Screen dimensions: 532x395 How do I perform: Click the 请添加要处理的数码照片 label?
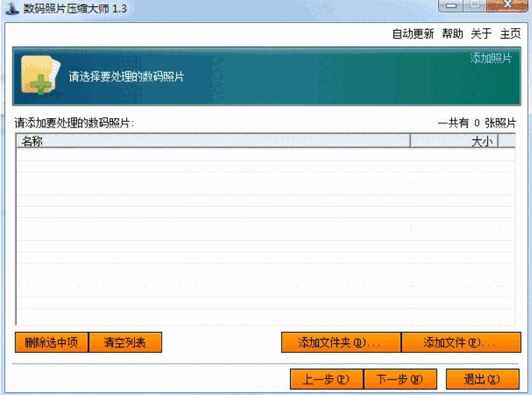pos(74,123)
